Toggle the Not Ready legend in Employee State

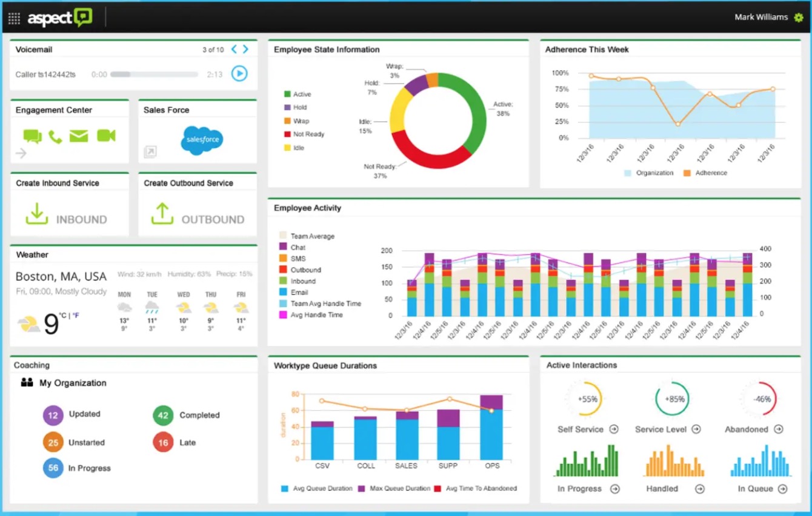(x=304, y=134)
